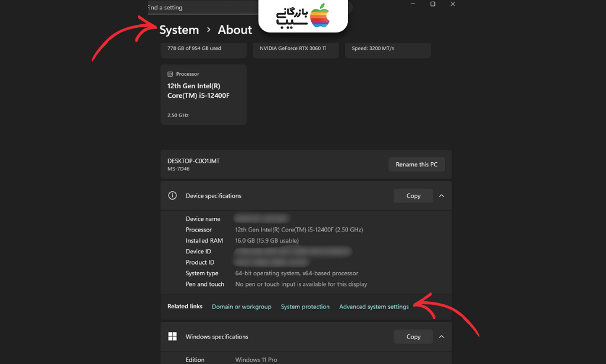Viewport: 606px width, 364px height.
Task: Click the Windows specifications grid icon
Action: click(172, 336)
